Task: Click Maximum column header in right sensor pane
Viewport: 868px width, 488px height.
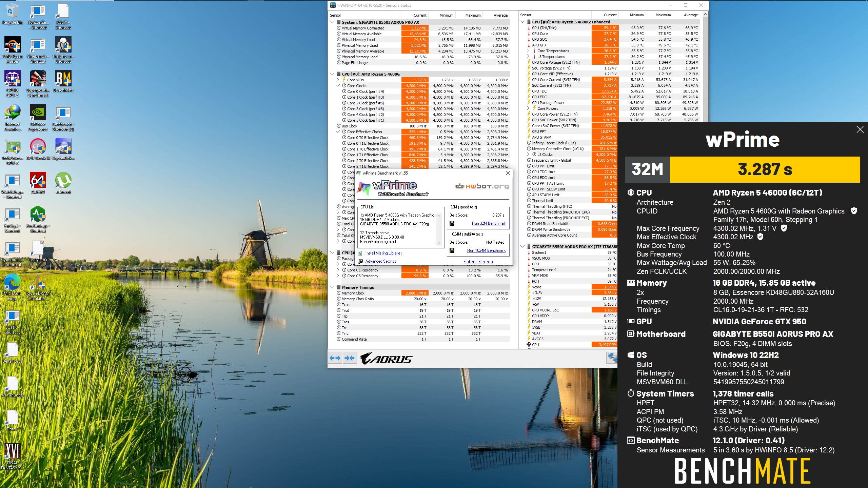Action: [659, 15]
